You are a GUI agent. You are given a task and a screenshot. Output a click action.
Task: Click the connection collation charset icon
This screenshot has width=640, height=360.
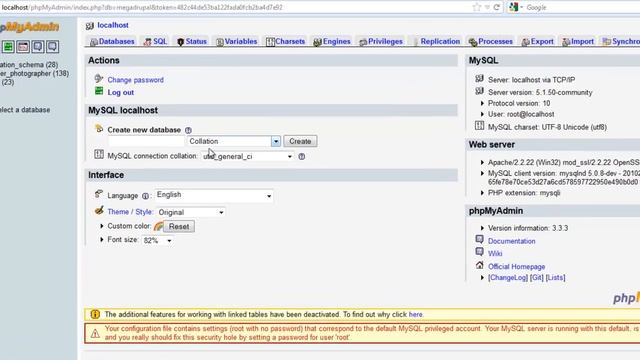coord(99,154)
